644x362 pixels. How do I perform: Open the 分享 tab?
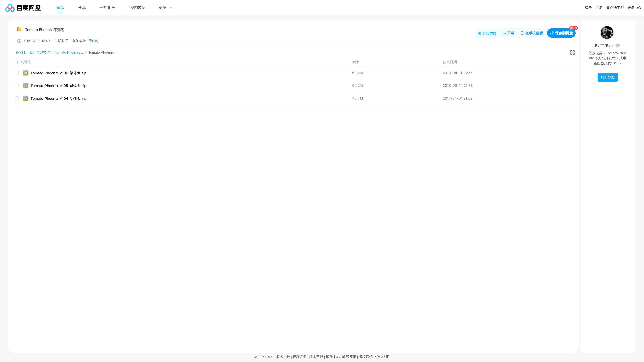[x=82, y=8]
